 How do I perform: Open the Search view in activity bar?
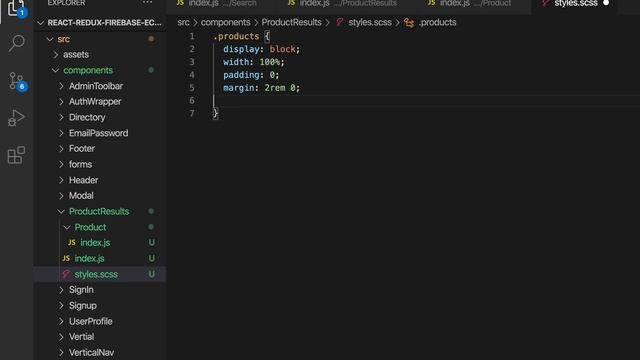pos(16,43)
